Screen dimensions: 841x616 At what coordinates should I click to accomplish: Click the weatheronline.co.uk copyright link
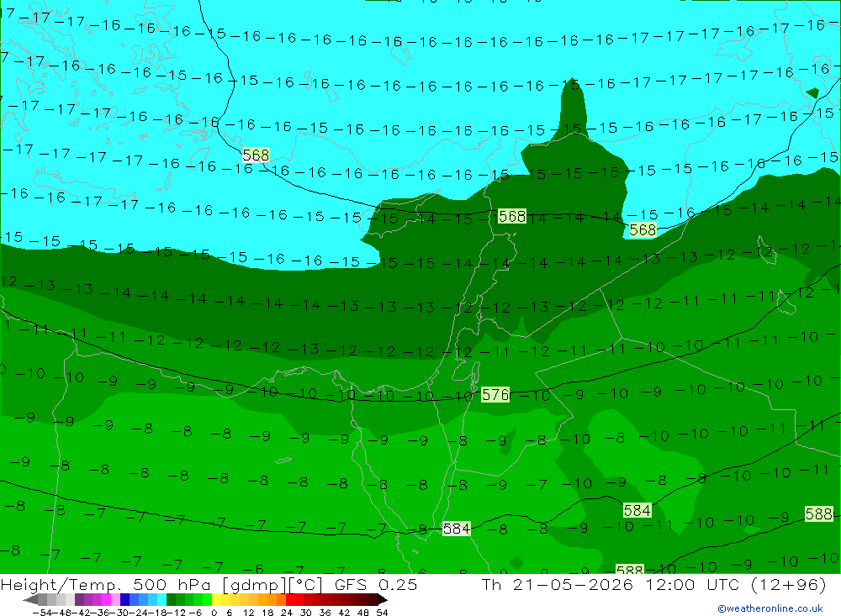pyautogui.click(x=770, y=608)
